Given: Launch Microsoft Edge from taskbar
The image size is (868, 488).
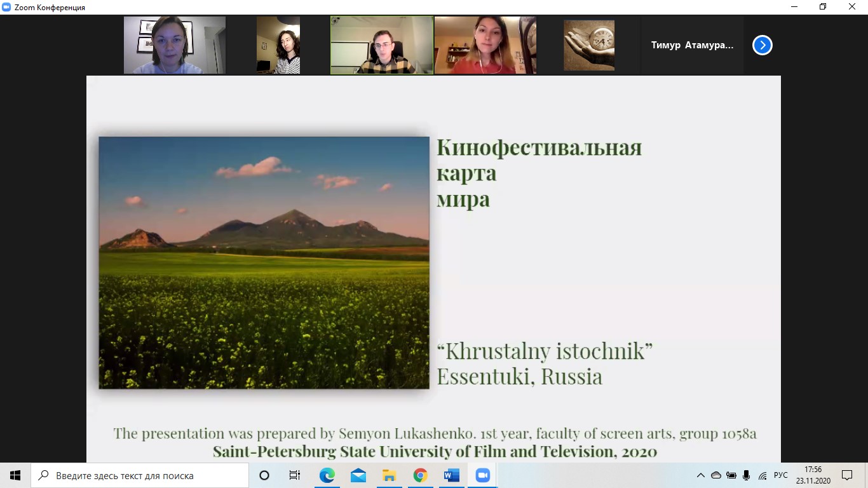Looking at the screenshot, I should tap(327, 475).
